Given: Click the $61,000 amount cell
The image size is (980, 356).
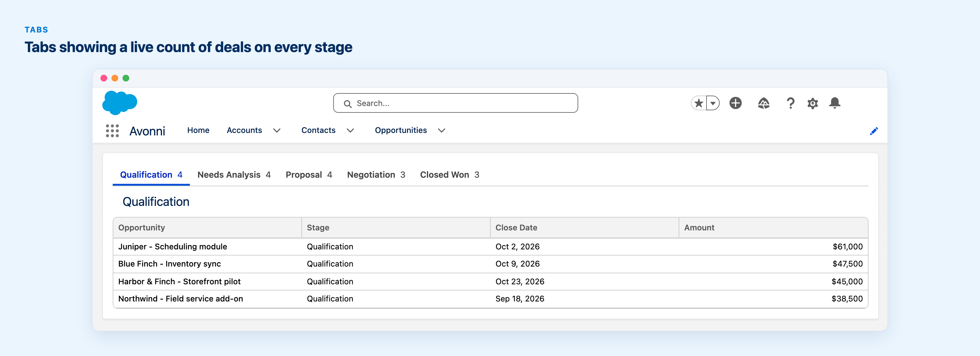Looking at the screenshot, I should tap(773, 247).
